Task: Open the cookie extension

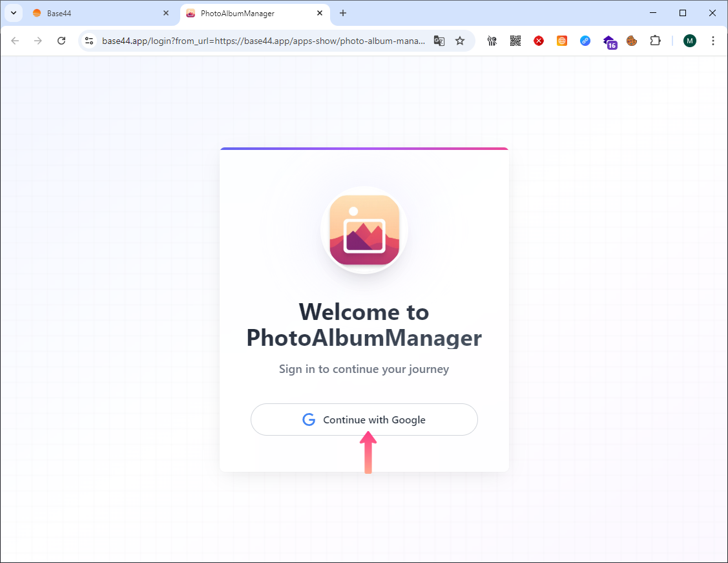Action: 632,41
